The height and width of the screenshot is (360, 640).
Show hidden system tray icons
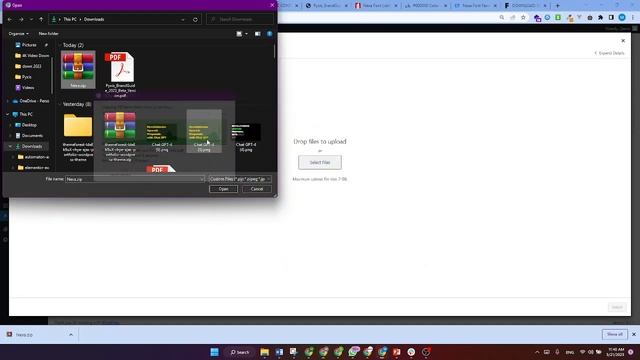point(537,352)
